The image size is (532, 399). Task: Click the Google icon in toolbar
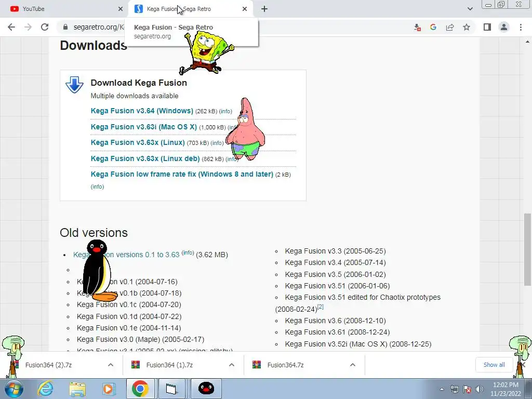(x=433, y=27)
